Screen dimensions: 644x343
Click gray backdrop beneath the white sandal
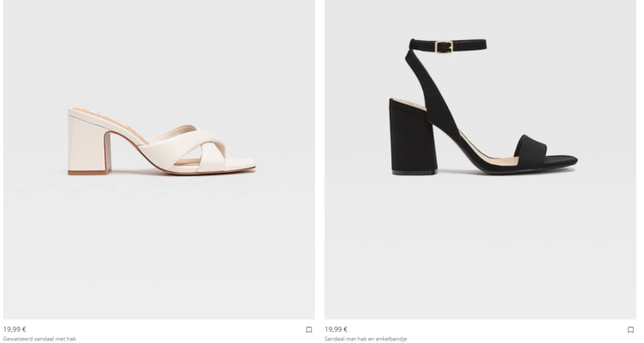click(159, 246)
